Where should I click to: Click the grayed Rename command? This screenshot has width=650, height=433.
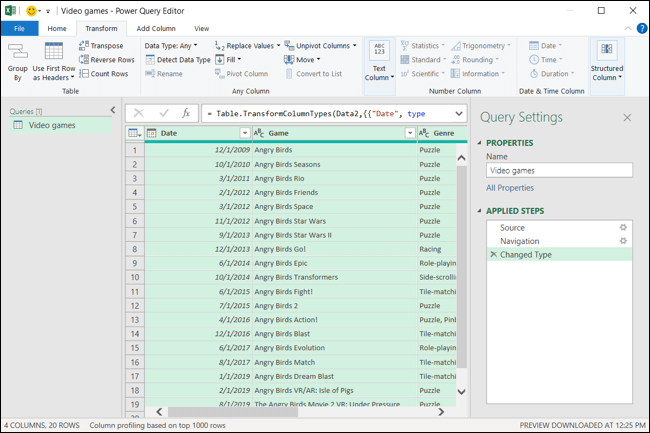[x=164, y=74]
